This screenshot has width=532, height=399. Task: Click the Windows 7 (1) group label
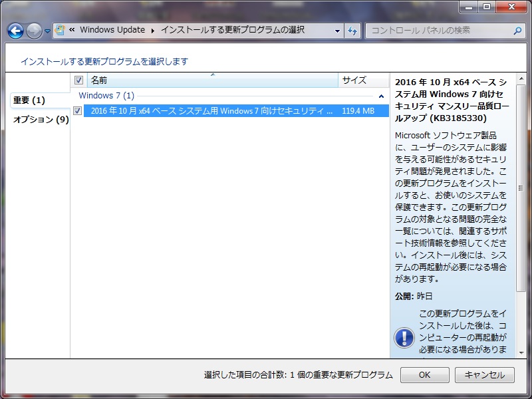tap(106, 96)
